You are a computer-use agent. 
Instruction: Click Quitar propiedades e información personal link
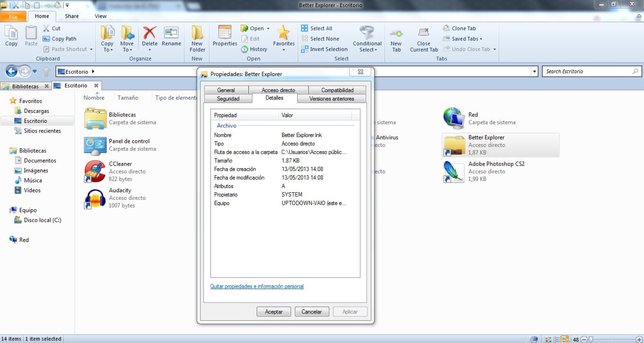257,286
